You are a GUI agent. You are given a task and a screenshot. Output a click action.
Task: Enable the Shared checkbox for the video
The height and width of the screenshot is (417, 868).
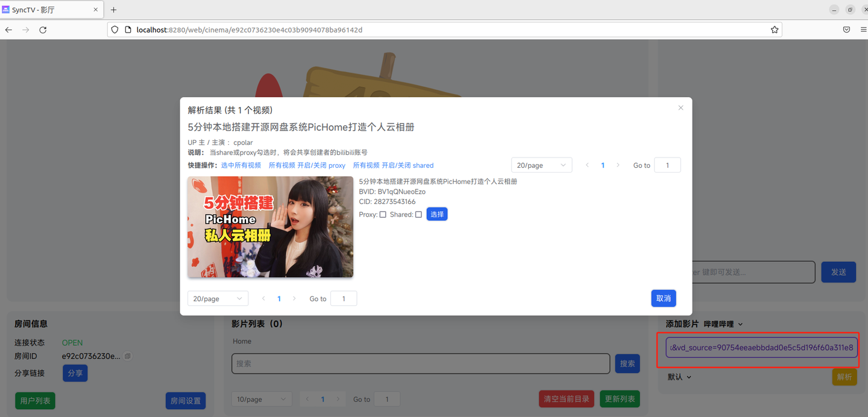[x=419, y=214]
